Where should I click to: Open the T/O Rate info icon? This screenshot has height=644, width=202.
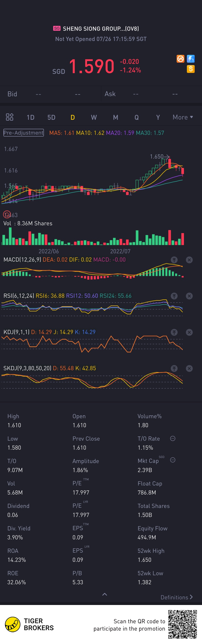[x=173, y=438]
